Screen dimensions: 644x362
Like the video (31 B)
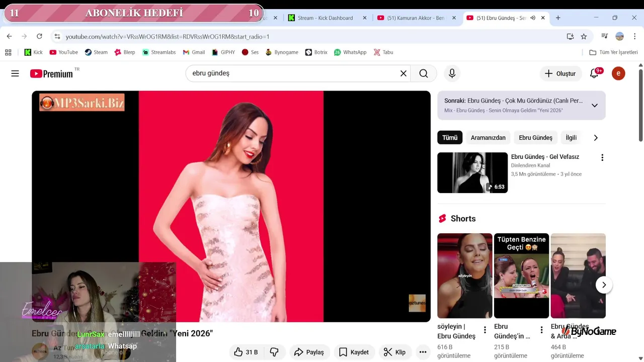tap(246, 352)
